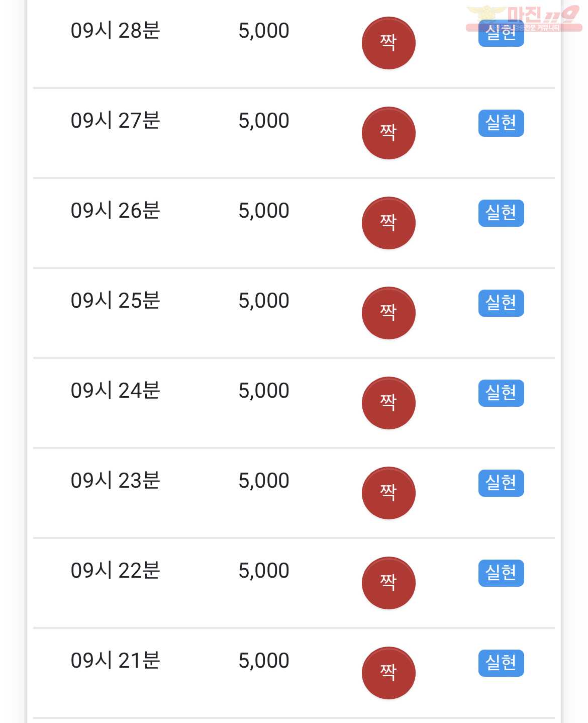The image size is (588, 723).
Task: Click the 실현 badge in the 09시 21분 row
Action: 501,663
